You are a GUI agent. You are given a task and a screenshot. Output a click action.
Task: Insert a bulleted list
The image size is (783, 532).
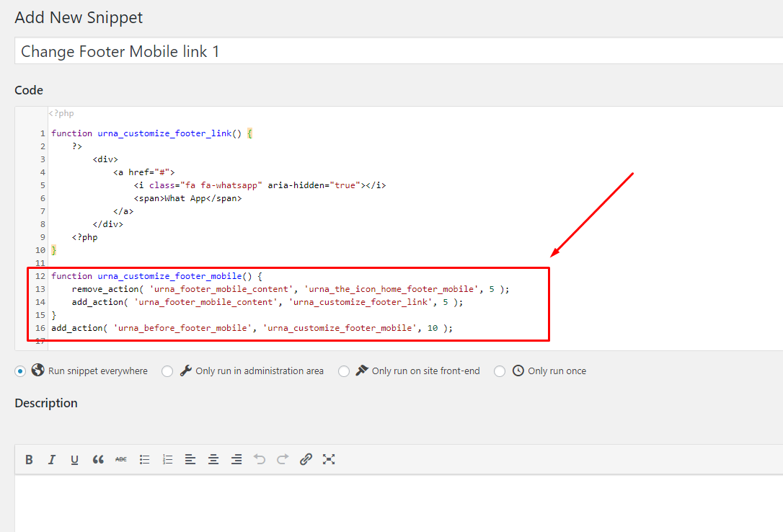[144, 460]
